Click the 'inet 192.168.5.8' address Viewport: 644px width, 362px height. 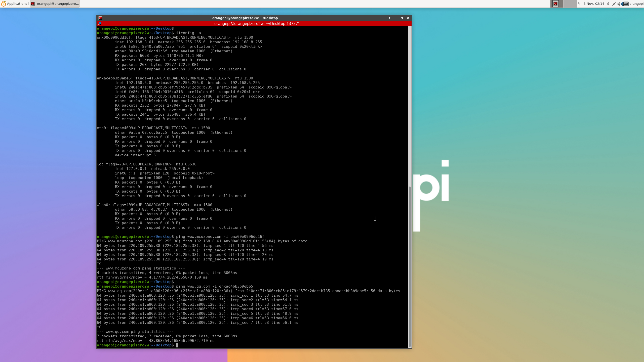click(133, 83)
